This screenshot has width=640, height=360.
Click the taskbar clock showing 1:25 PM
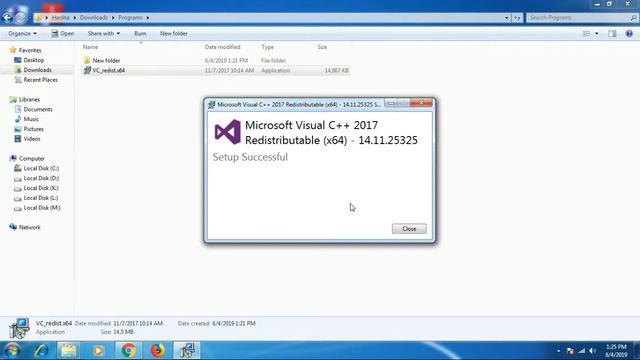click(616, 351)
